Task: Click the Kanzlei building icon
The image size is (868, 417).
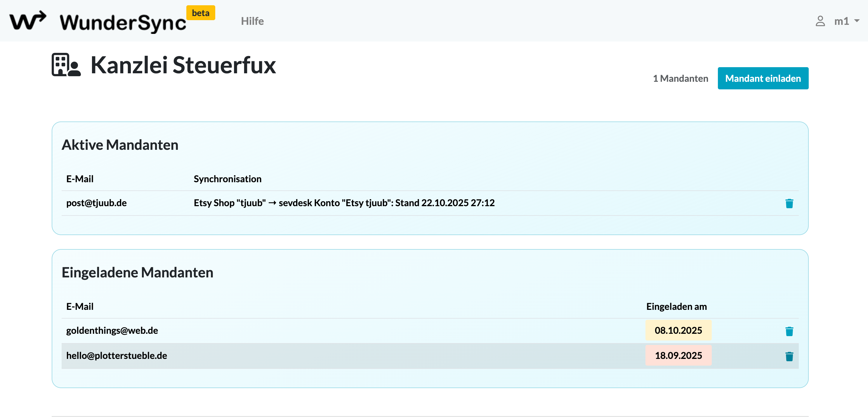Action: click(x=66, y=65)
